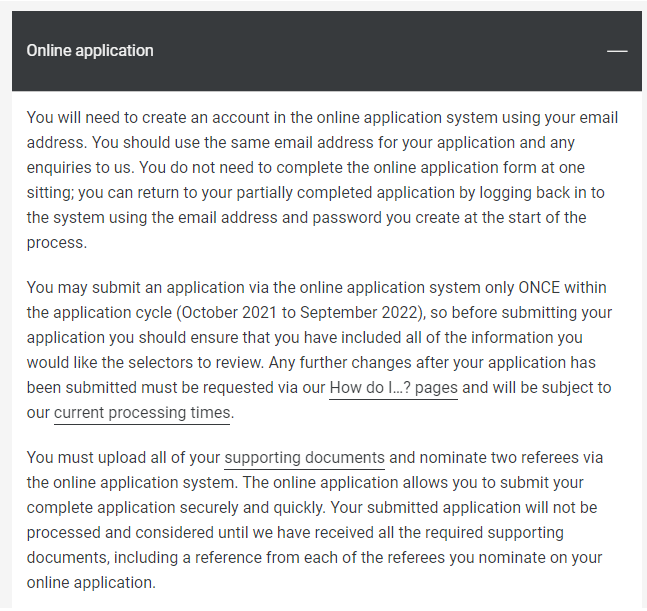Image resolution: width=647 pixels, height=611 pixels.
Task: Click empty middle area of dark header bar
Action: (x=380, y=50)
